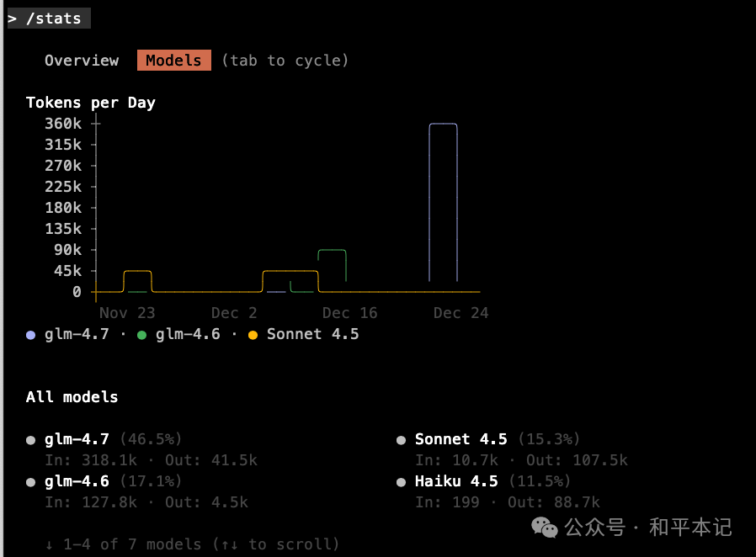Click In: 10.7k · Out: 107.5k line
The image size is (756, 557).
(522, 460)
